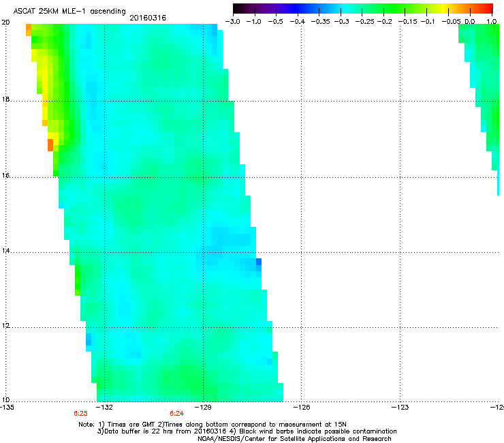Click the colorbar label -0.15
The width and height of the screenshot is (504, 443).
coord(407,22)
